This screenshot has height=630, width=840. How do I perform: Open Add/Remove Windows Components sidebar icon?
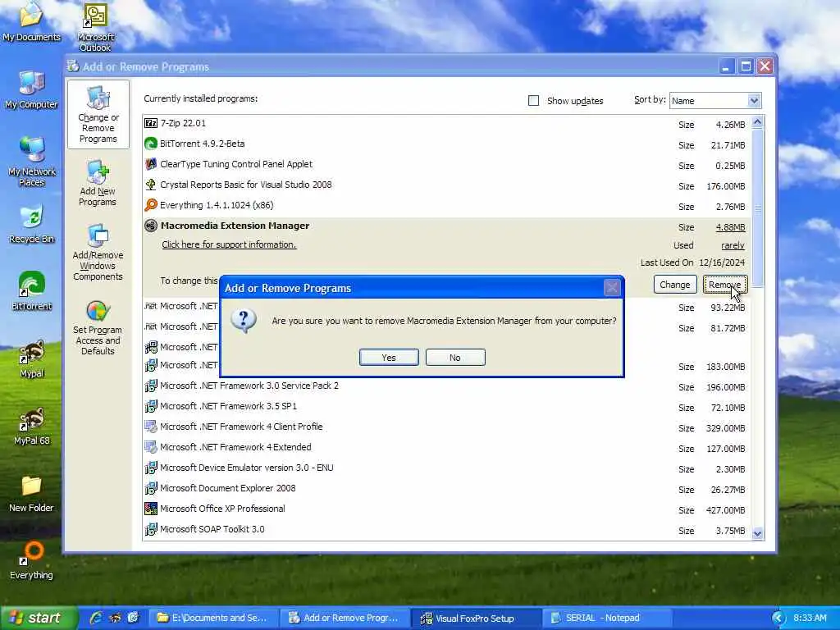pos(98,253)
